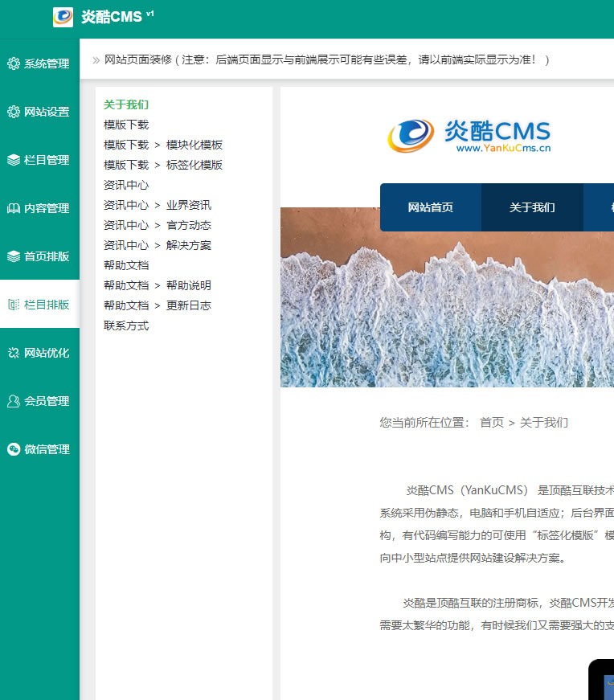
Task: Select the top-level 资讯中心 column
Action: [x=126, y=185]
